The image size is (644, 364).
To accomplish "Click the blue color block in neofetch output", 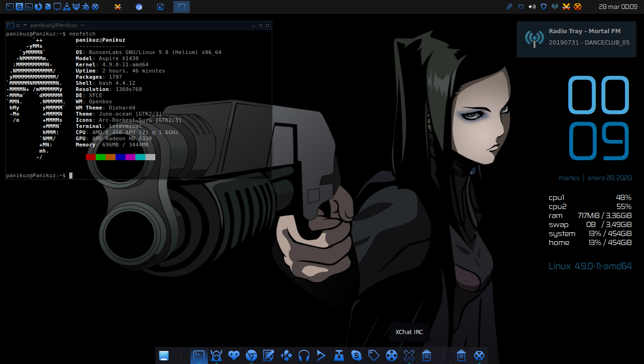I will [x=120, y=157].
